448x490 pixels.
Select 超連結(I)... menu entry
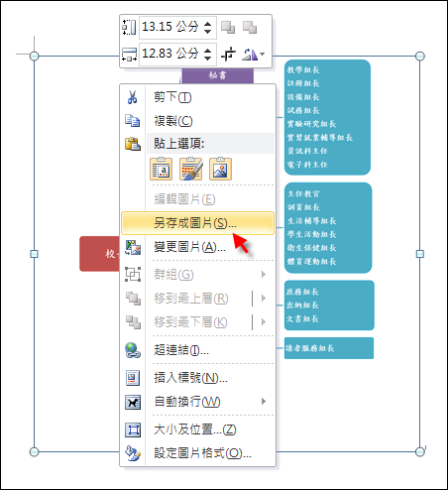click(197, 350)
